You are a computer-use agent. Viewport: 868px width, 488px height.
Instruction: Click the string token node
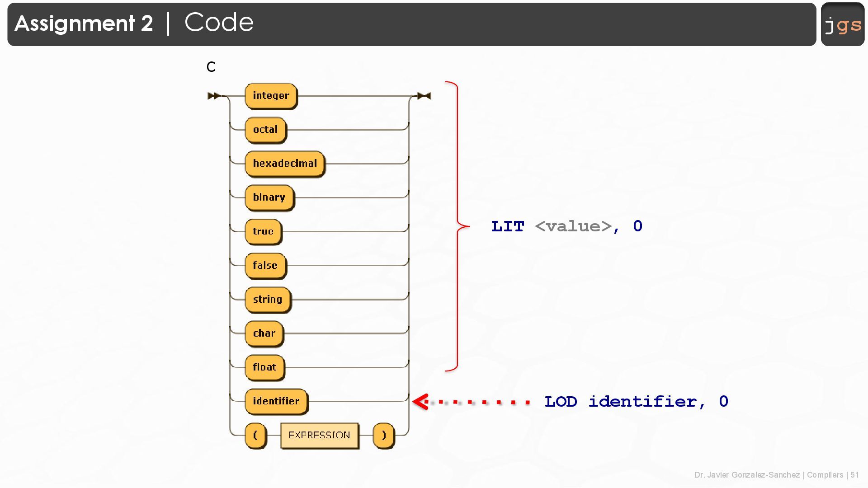point(268,299)
